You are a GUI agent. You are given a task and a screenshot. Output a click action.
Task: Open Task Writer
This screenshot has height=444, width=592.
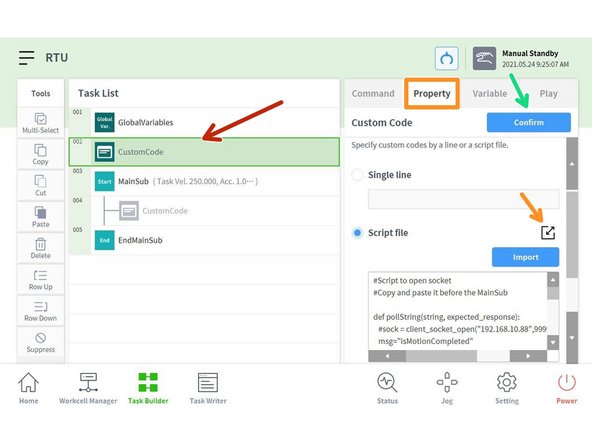point(208,388)
